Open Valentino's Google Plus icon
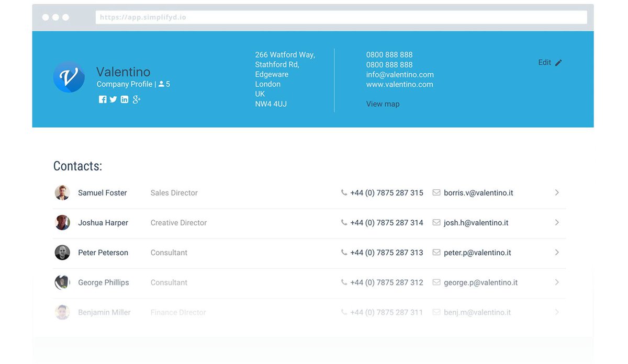628x364 pixels. tap(137, 99)
